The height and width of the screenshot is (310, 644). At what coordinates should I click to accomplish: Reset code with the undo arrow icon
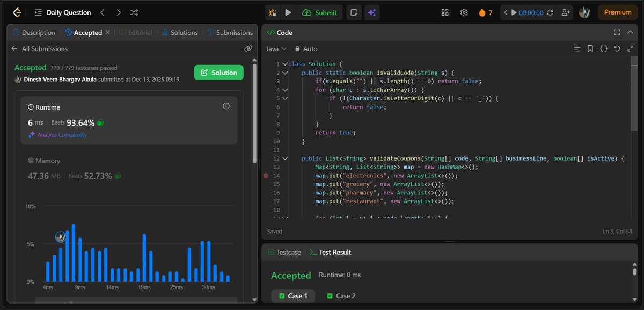(x=617, y=48)
